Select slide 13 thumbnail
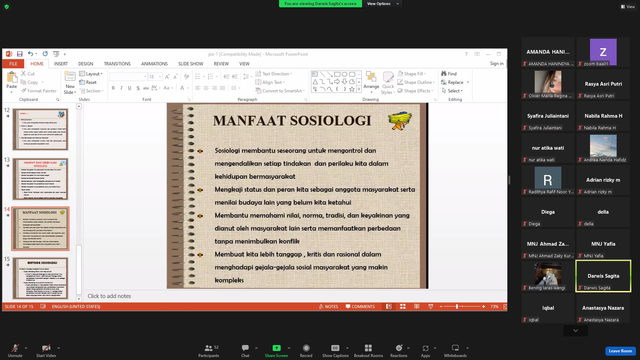The width and height of the screenshot is (640, 360). click(40, 179)
